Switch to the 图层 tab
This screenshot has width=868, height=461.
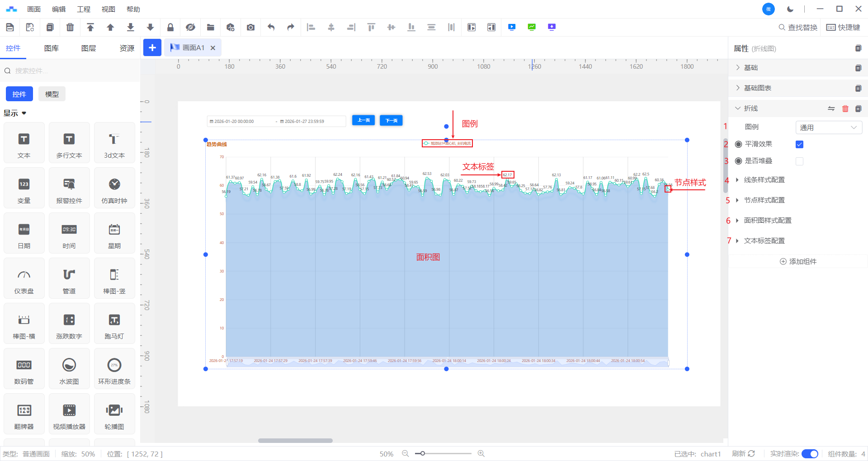[89, 48]
